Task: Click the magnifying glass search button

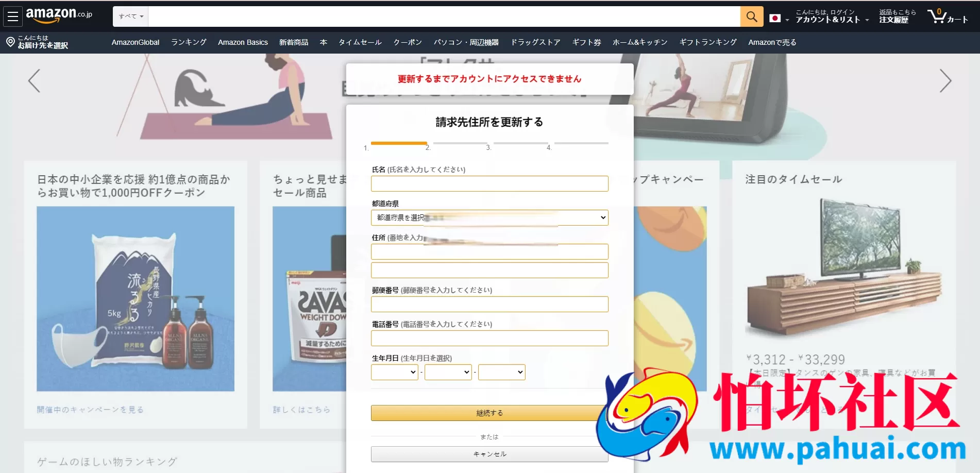Action: [751, 16]
